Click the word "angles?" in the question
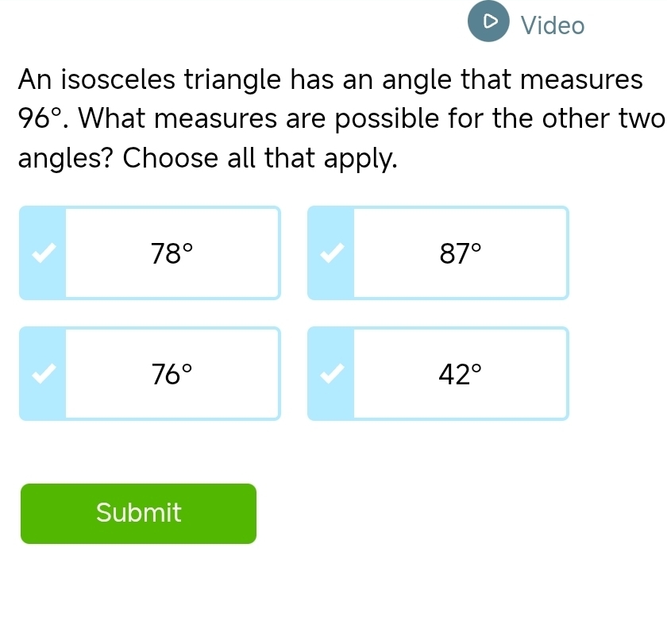 click(x=66, y=159)
